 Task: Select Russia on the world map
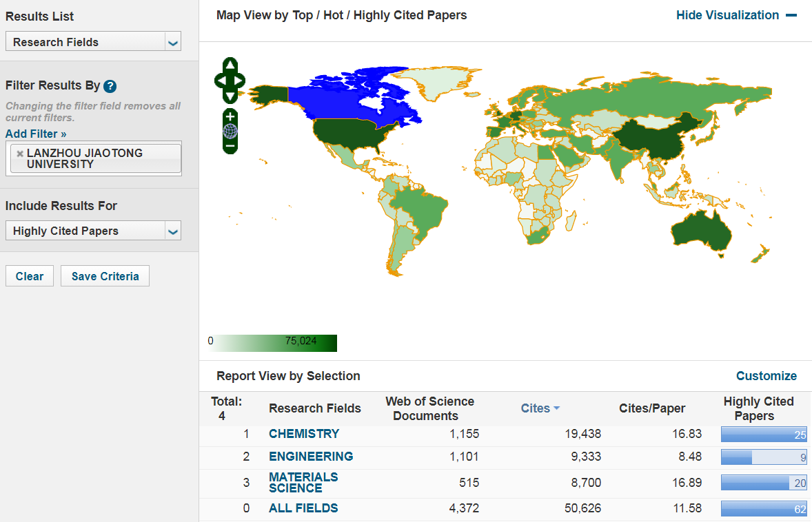[647, 98]
